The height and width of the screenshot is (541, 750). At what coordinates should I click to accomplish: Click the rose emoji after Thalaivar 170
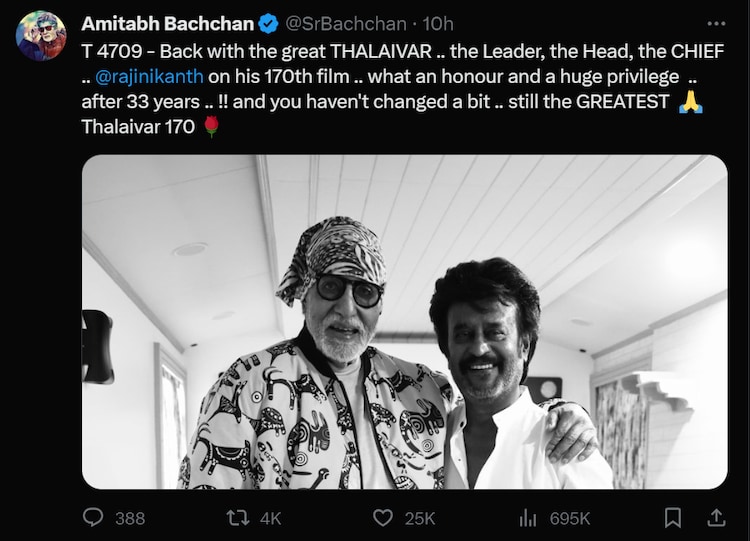[211, 127]
